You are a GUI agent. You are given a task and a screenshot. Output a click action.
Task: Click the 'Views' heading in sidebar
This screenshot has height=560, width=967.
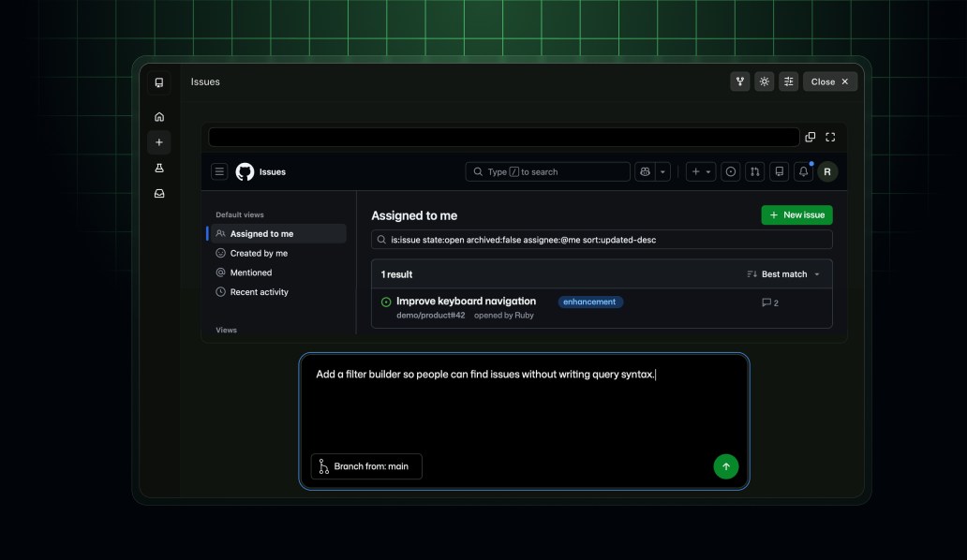point(227,331)
